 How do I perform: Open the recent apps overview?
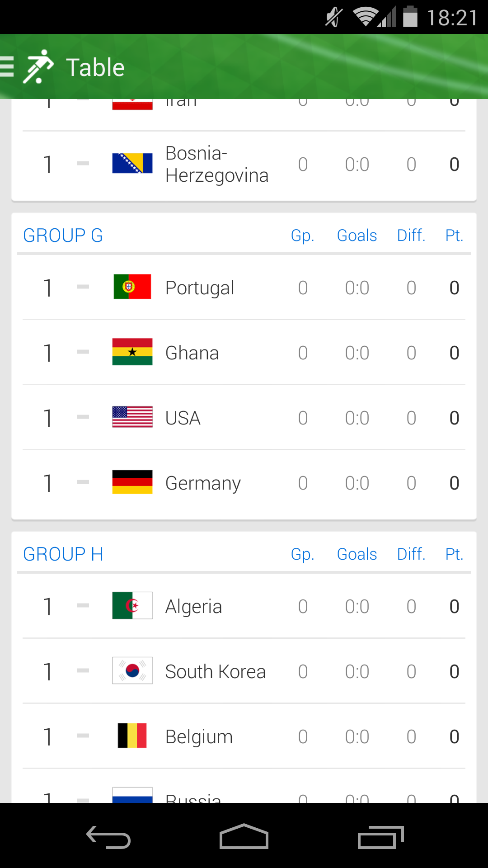(x=380, y=837)
